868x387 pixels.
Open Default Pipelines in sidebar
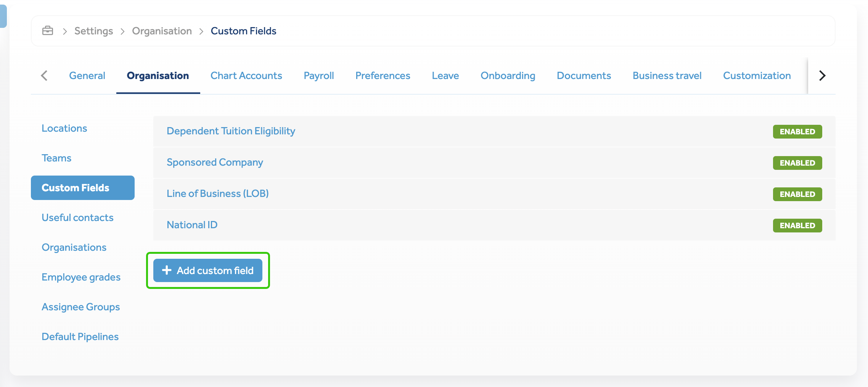[80, 337]
